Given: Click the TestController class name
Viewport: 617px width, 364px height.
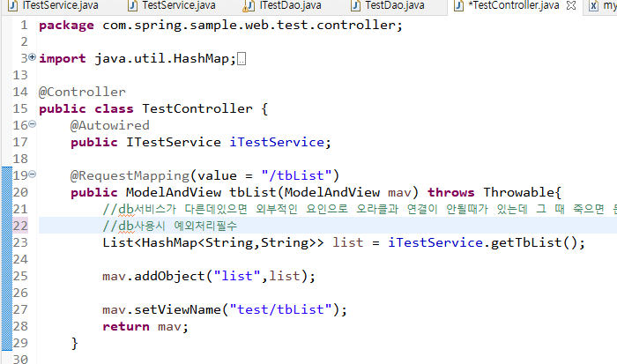Looking at the screenshot, I should pyautogui.click(x=197, y=108).
